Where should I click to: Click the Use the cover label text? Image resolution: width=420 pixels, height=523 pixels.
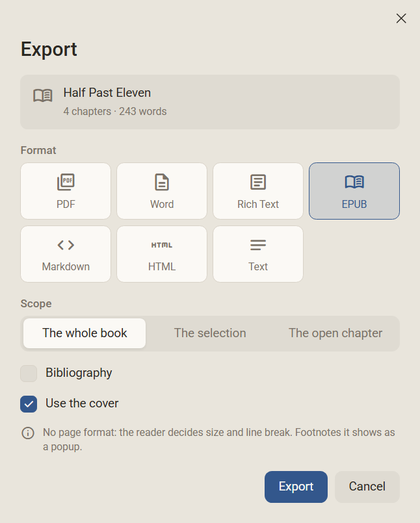coord(82,403)
